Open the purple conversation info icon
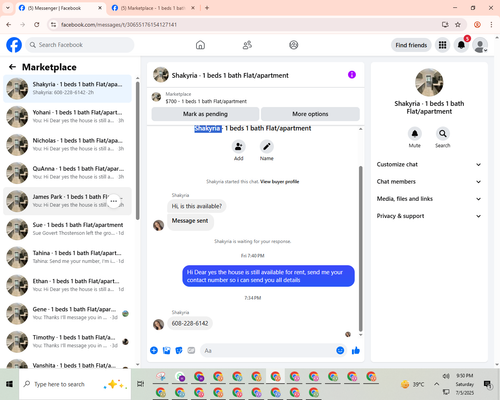The height and width of the screenshot is (400, 500). click(352, 75)
